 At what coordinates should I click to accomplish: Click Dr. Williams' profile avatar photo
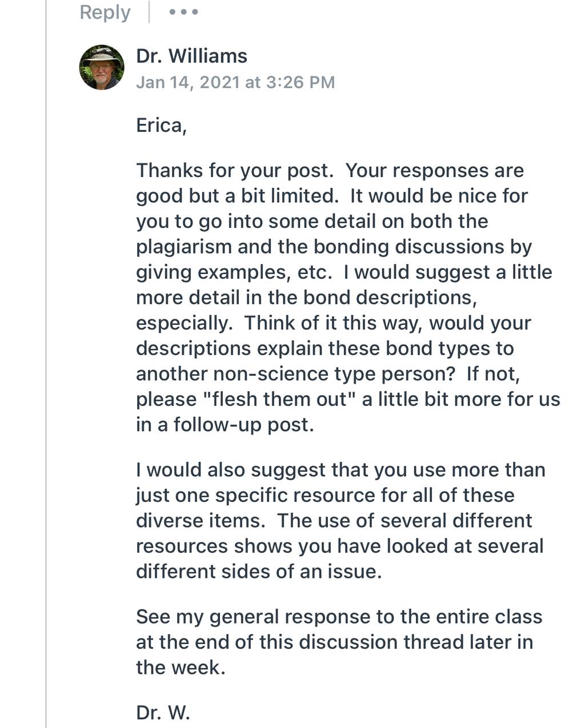click(x=102, y=67)
